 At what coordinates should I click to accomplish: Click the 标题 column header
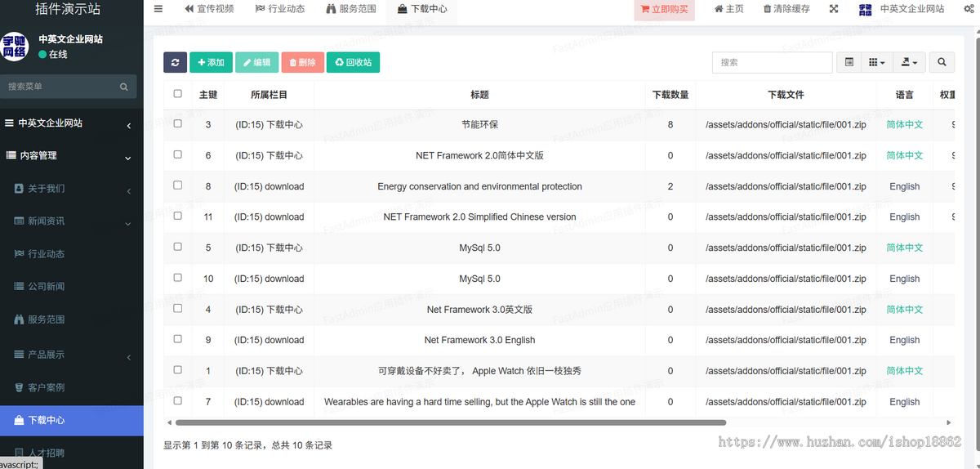tap(479, 95)
